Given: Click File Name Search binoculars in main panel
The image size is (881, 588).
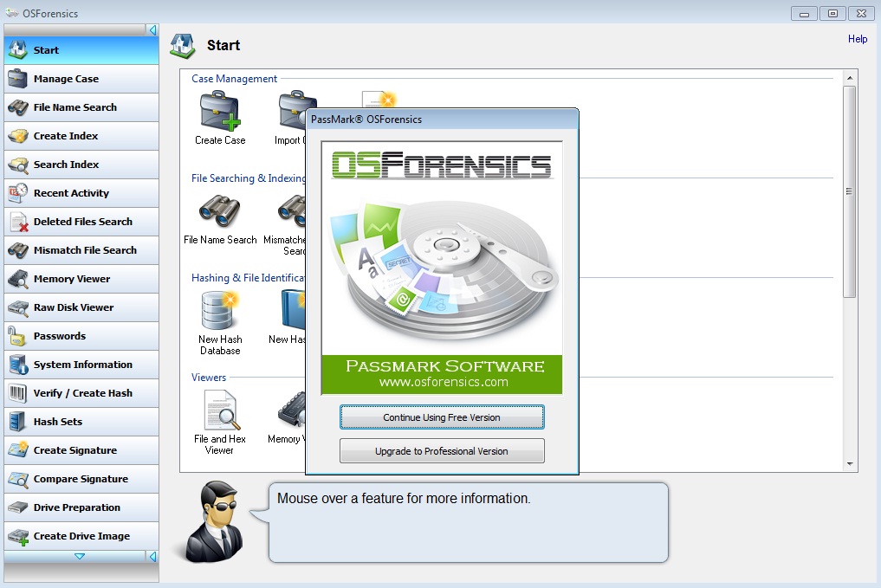Looking at the screenshot, I should click(x=220, y=210).
